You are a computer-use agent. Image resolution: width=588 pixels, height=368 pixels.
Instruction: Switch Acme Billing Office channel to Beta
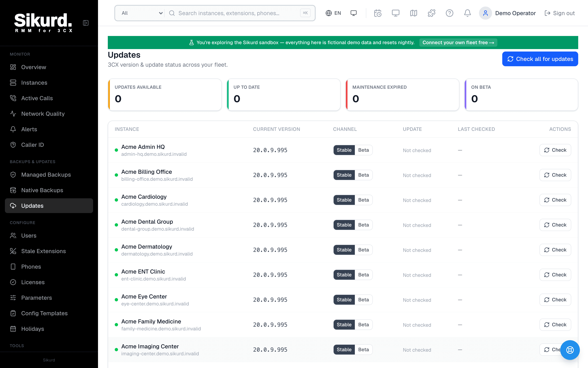(x=363, y=175)
